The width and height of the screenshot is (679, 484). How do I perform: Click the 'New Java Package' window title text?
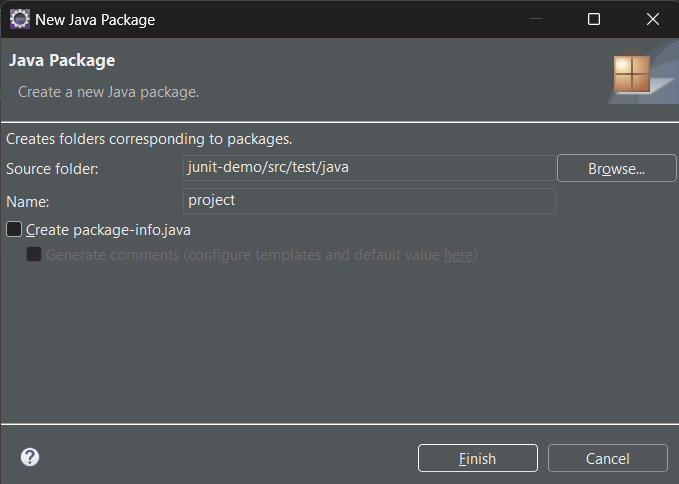[95, 19]
